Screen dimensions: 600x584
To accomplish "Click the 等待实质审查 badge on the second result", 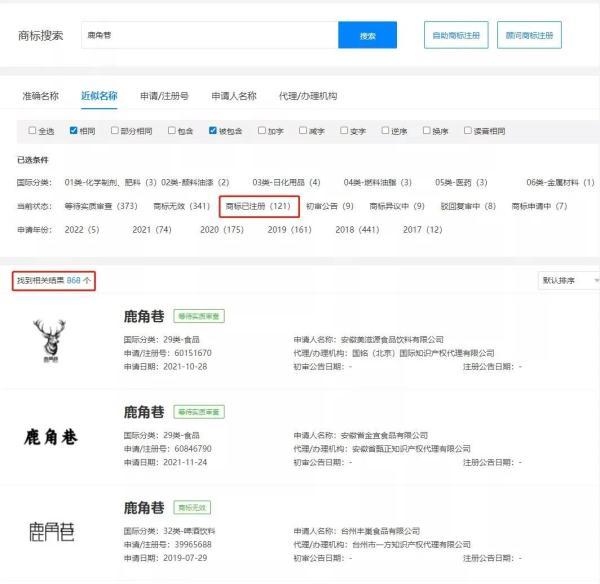I will pos(199,412).
